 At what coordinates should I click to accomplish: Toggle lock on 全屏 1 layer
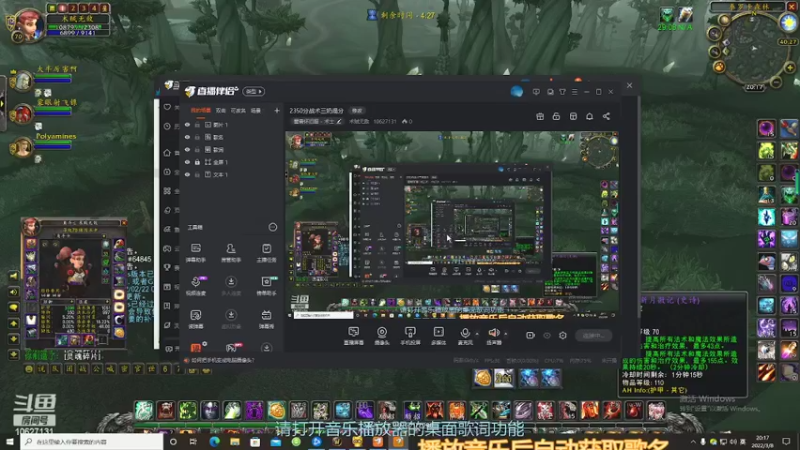pyautogui.click(x=197, y=162)
